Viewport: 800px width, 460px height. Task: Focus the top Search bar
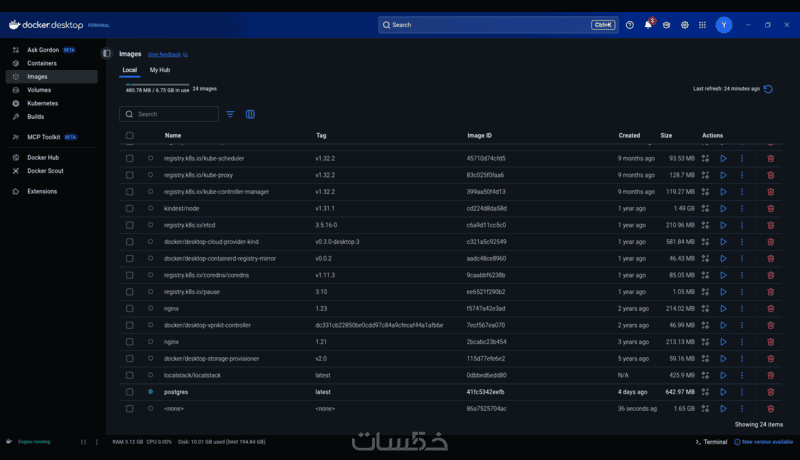pyautogui.click(x=498, y=24)
